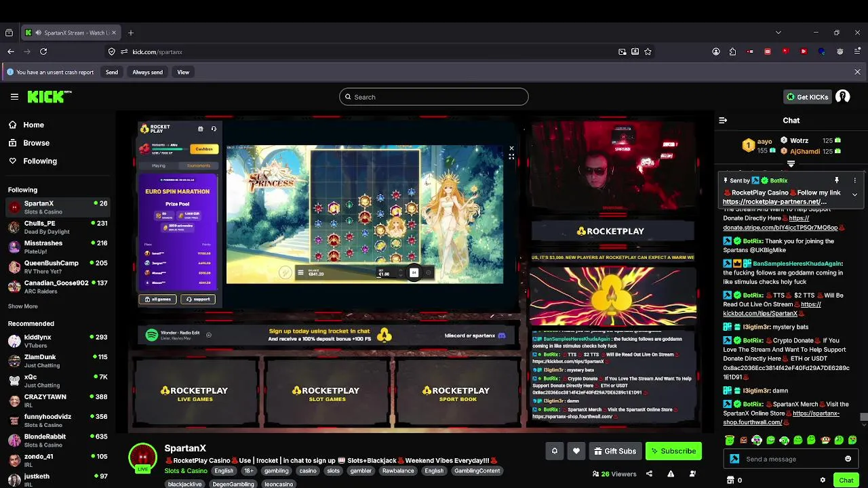Open the chat shop icon
The image size is (868, 488).
click(730, 480)
